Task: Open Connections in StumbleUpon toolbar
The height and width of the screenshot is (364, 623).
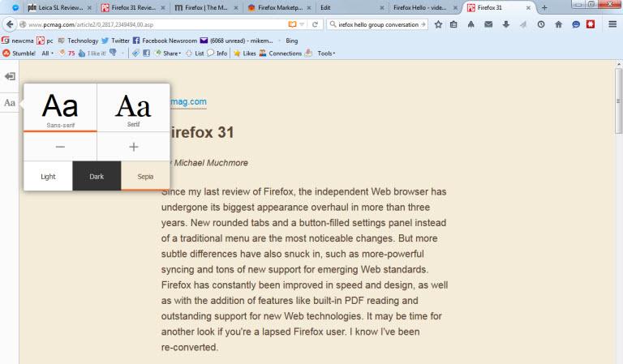Action: click(x=281, y=54)
